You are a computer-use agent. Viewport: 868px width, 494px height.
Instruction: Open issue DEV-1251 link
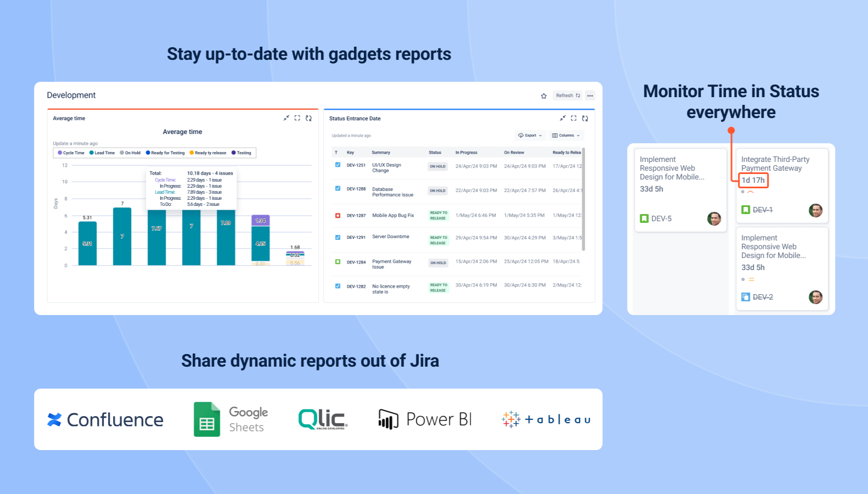click(x=356, y=165)
